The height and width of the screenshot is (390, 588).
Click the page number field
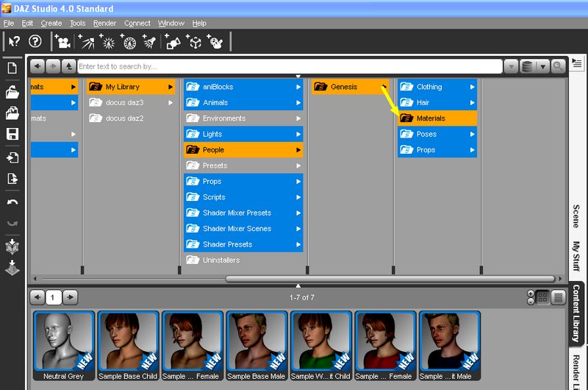[x=53, y=298]
